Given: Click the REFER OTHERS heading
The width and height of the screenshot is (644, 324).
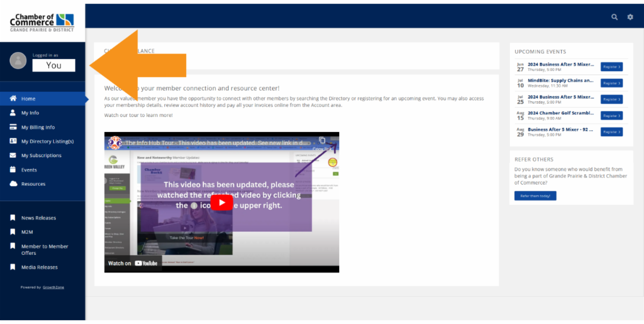Looking at the screenshot, I should [534, 159].
